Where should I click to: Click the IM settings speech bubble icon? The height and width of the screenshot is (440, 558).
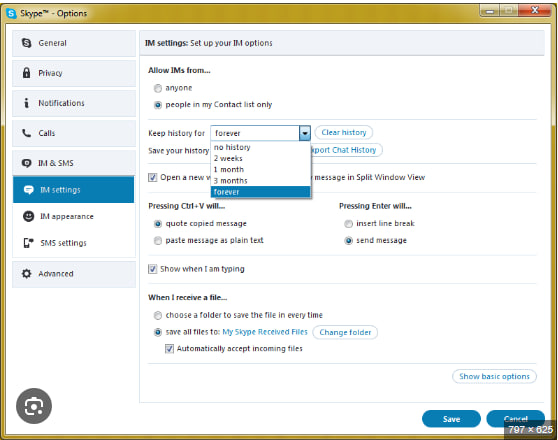click(x=28, y=190)
